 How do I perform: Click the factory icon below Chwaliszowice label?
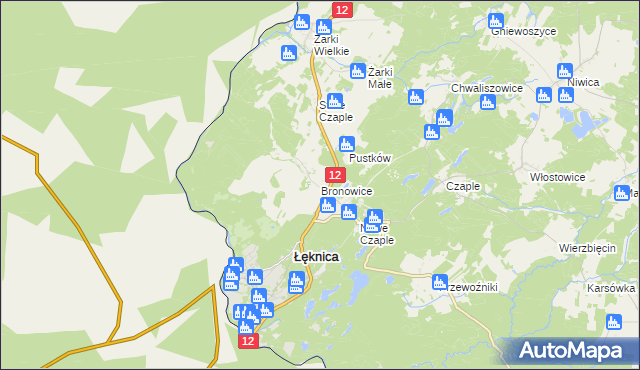click(x=488, y=102)
